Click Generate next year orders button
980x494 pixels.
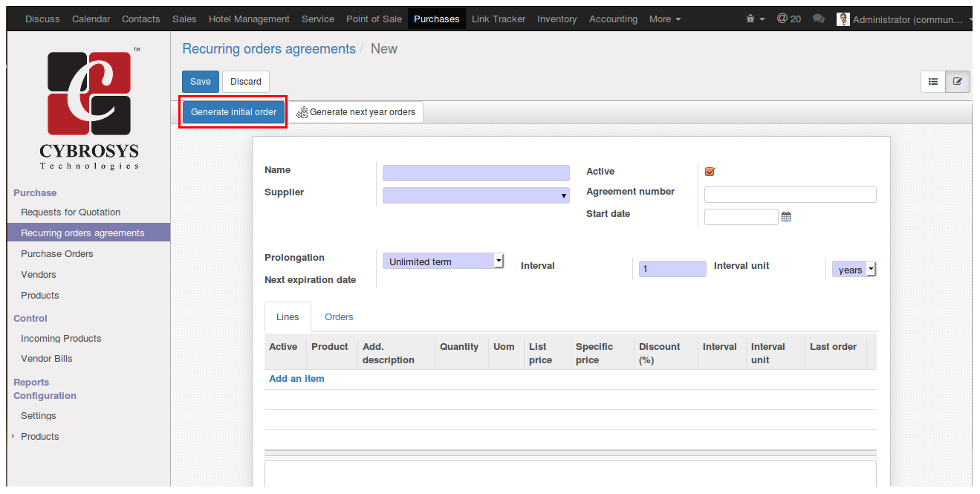point(355,112)
